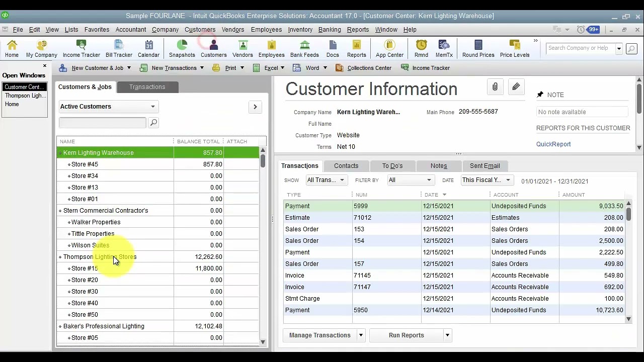This screenshot has width=644, height=362.
Task: Open the Lists menu
Action: [71, 30]
